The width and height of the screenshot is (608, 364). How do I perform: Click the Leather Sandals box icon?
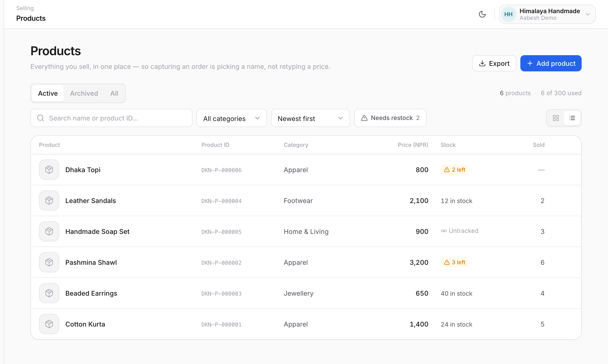(49, 200)
